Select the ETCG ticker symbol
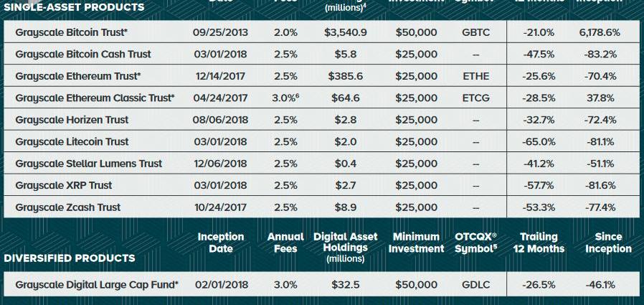 475,98
